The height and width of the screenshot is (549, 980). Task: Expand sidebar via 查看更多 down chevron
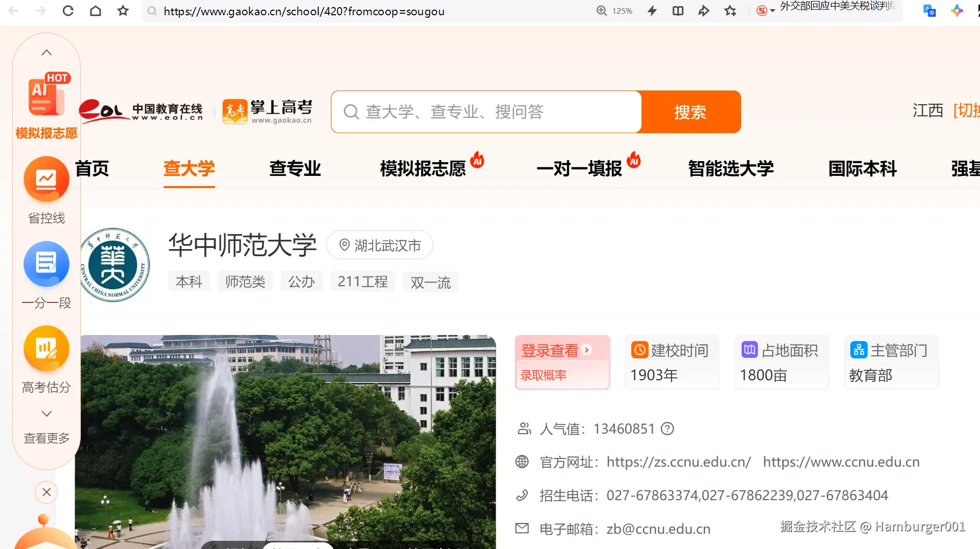[x=46, y=414]
